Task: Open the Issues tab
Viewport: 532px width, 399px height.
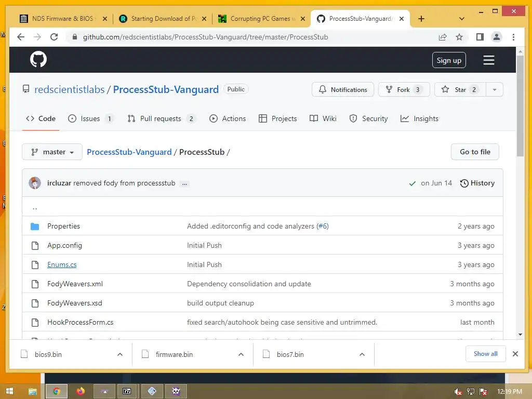Action: point(90,119)
